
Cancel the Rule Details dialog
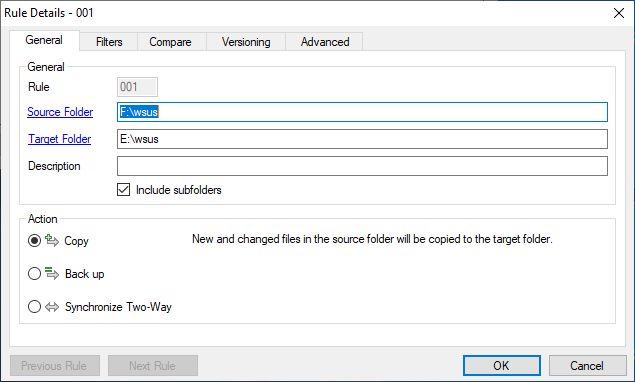pyautogui.click(x=587, y=366)
